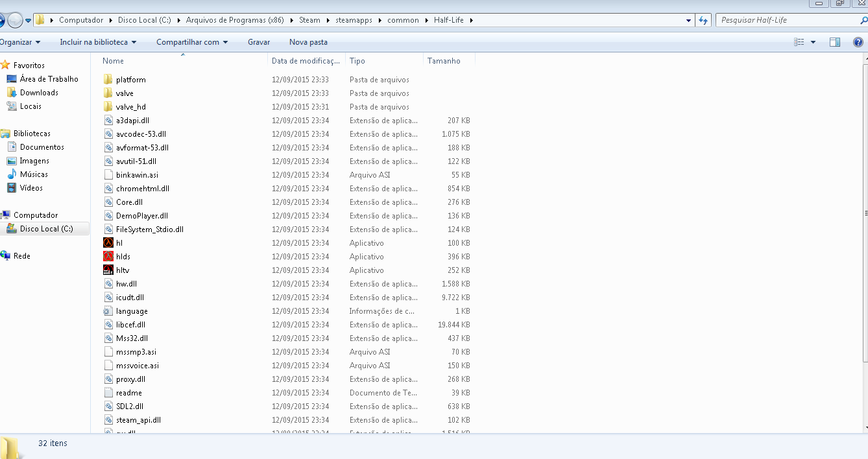
Task: Click the Vídeos library icon
Action: (x=12, y=187)
